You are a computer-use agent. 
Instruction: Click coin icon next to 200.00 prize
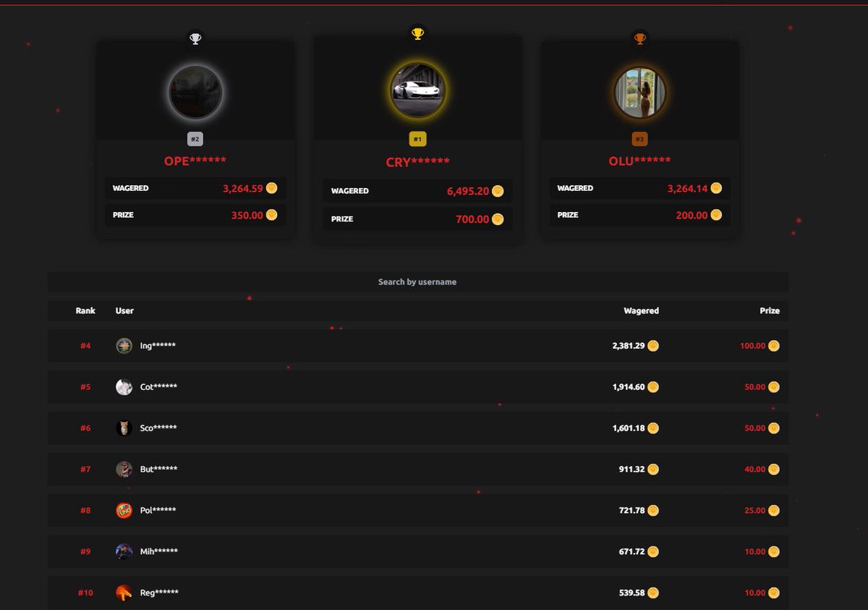pos(716,215)
